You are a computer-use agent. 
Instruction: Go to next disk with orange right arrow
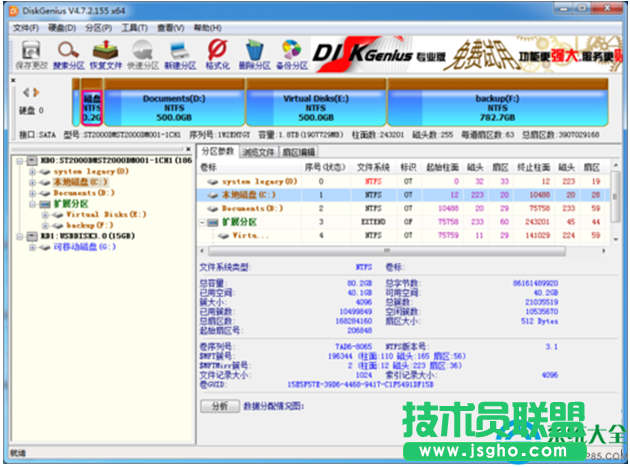[x=36, y=93]
